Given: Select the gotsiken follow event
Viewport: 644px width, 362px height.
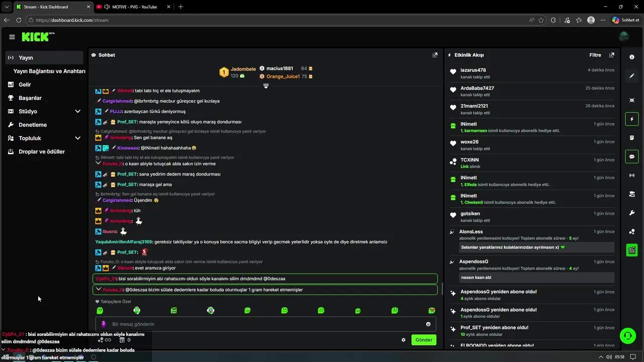Looking at the screenshot, I should pos(532,217).
